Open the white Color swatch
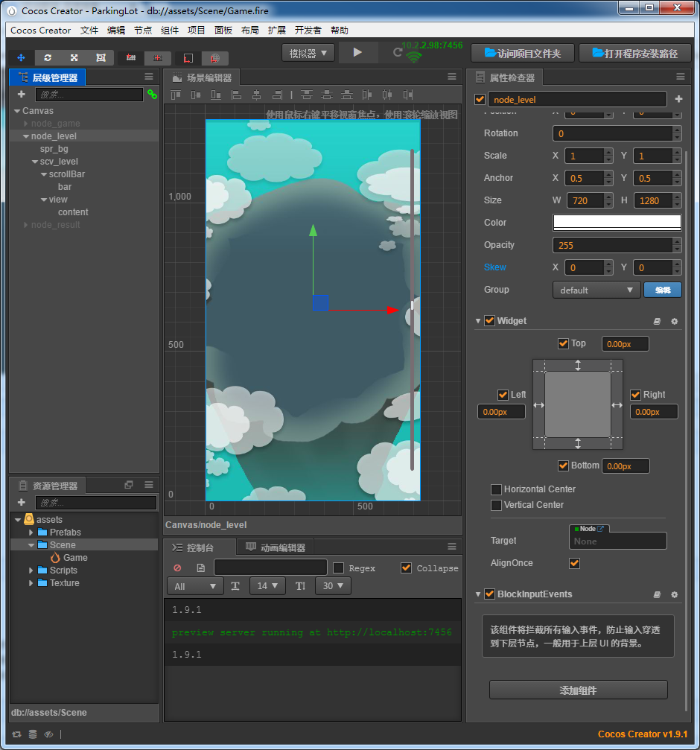This screenshot has height=750, width=700. (617, 223)
